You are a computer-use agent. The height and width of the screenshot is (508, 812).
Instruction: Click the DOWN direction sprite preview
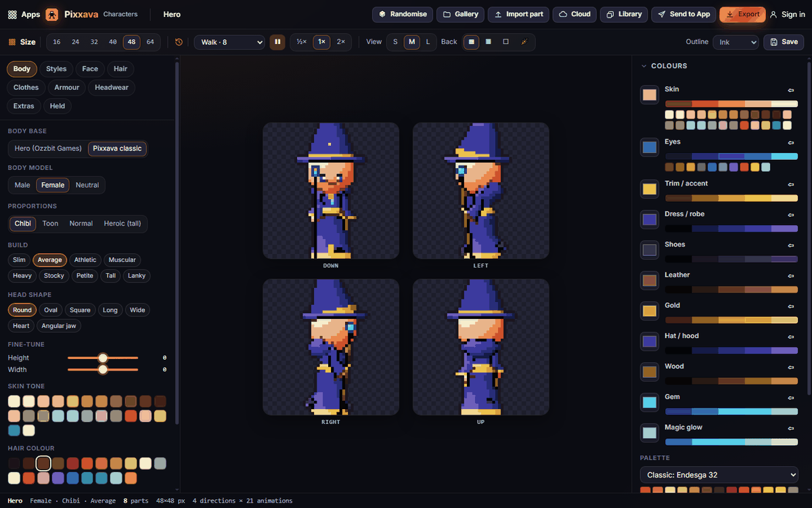[331, 190]
